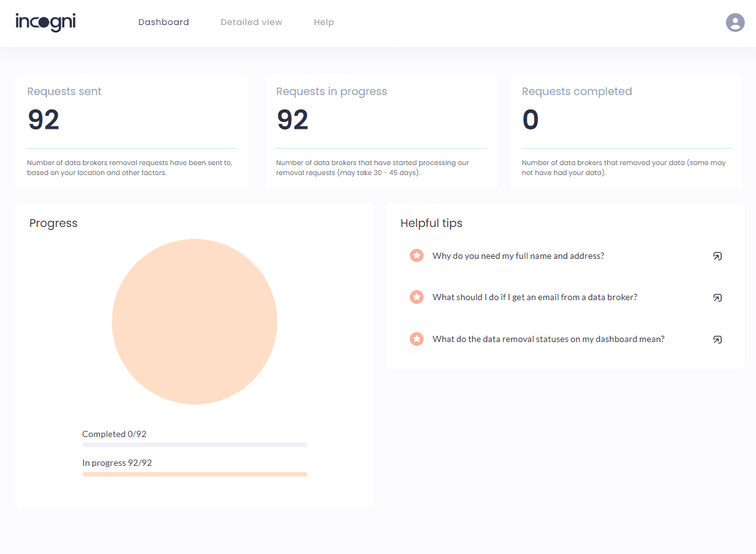Select the Requests completed card
The height and width of the screenshot is (554, 756).
626,131
